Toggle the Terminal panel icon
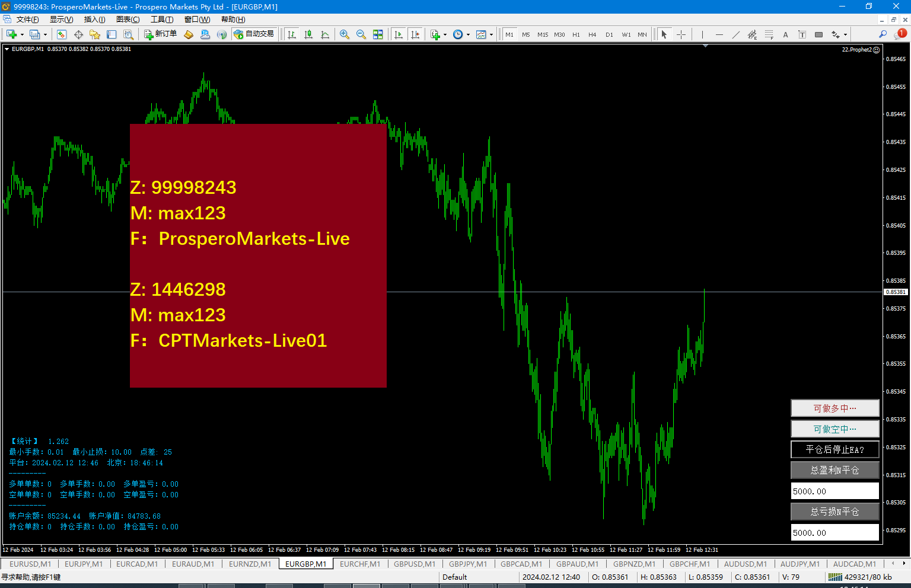This screenshot has height=588, width=911. coord(112,34)
